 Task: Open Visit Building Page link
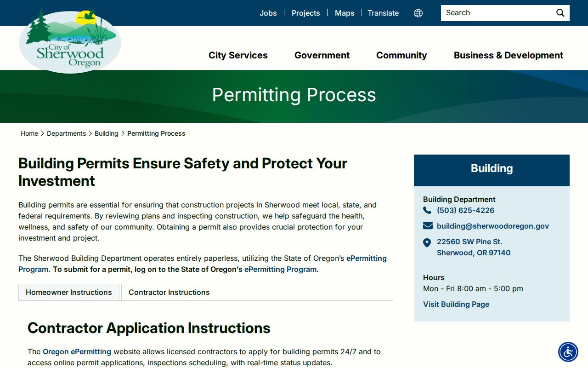click(x=456, y=304)
